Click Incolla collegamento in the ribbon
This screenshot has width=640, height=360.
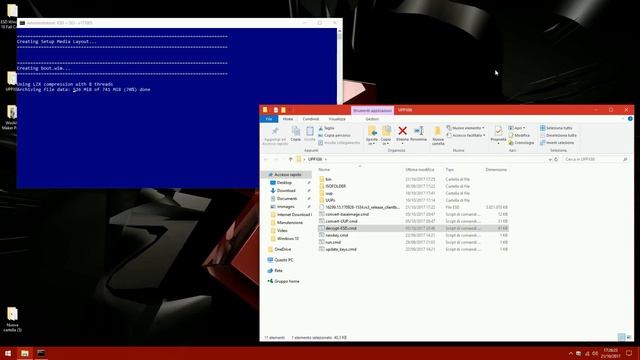(339, 143)
